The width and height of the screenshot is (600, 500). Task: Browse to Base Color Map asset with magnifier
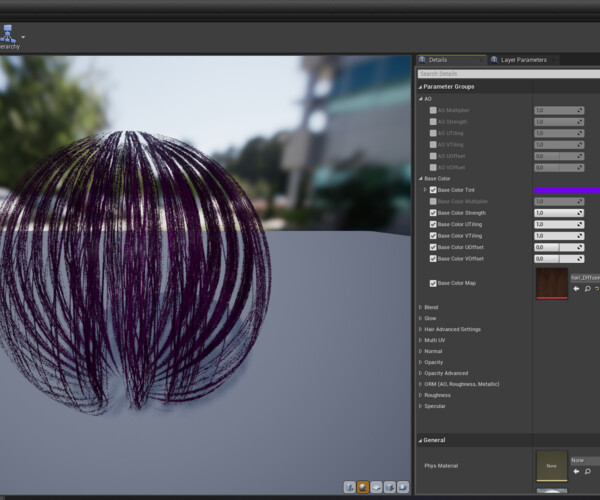point(587,289)
